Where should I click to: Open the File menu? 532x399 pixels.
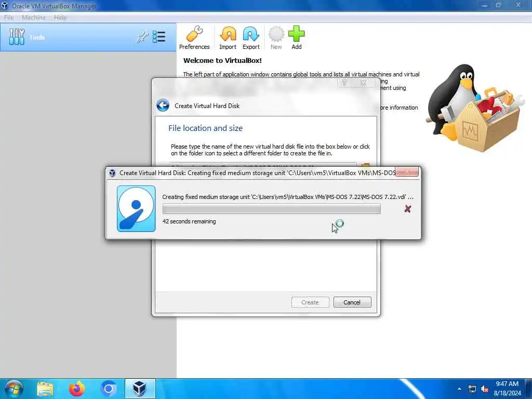[x=9, y=18]
